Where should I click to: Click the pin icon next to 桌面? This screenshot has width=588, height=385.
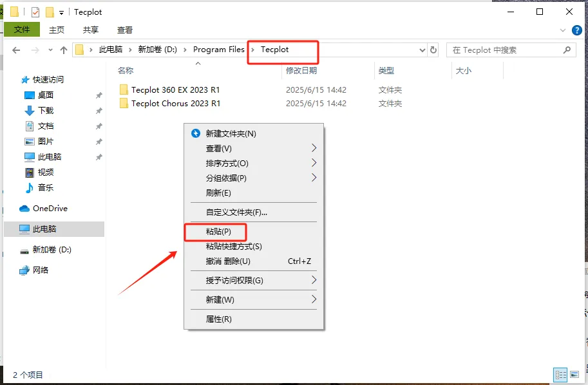point(99,95)
